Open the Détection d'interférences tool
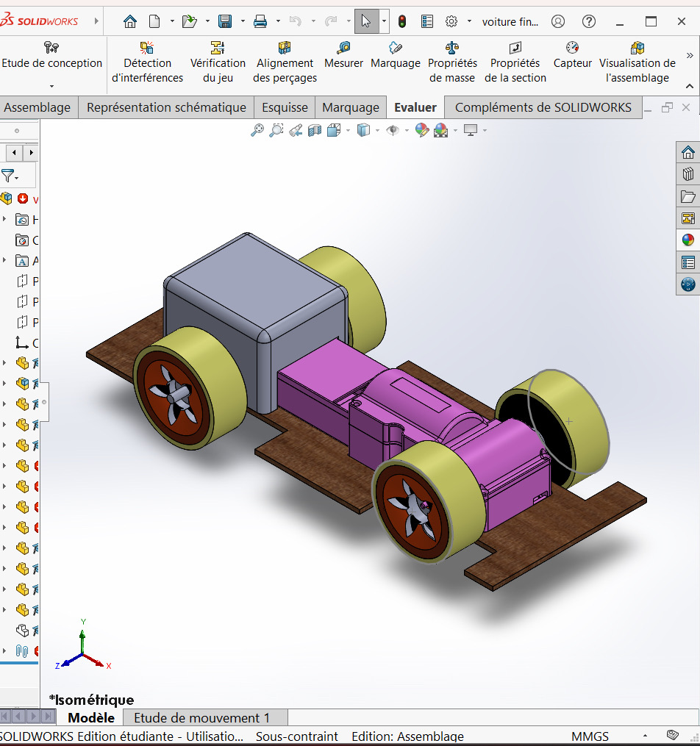The image size is (700, 746). tap(147, 62)
